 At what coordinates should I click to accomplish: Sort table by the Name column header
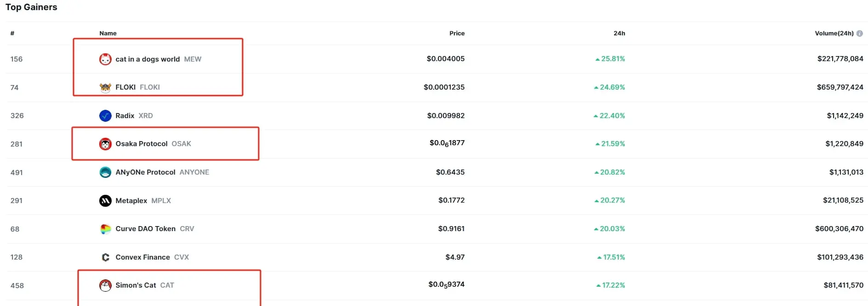108,33
